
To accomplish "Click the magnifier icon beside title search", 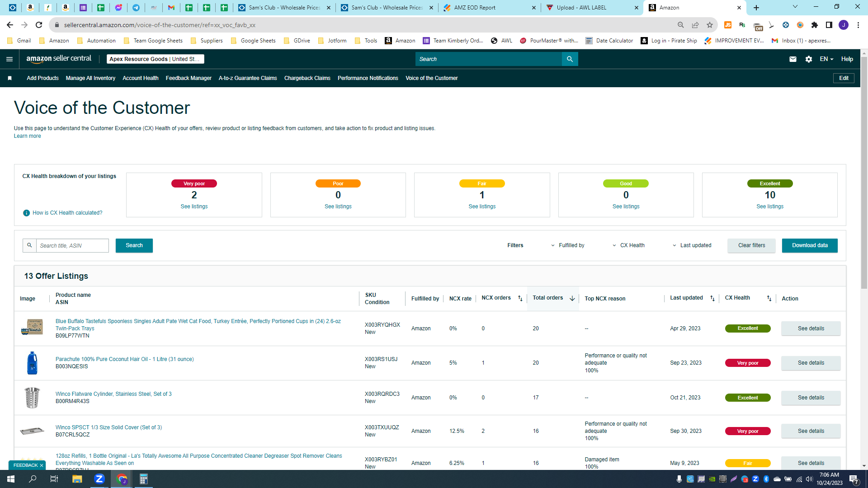I will coord(29,245).
